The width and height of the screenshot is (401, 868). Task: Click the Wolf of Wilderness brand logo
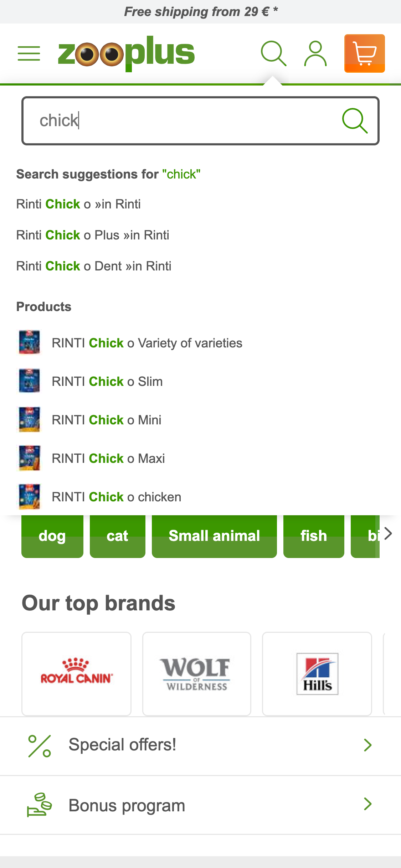(196, 673)
